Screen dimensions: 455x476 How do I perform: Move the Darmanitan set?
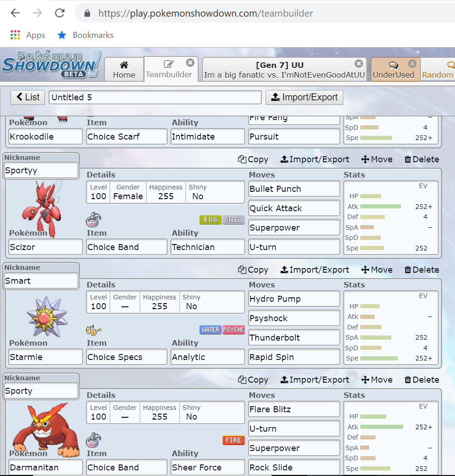pyautogui.click(x=376, y=380)
